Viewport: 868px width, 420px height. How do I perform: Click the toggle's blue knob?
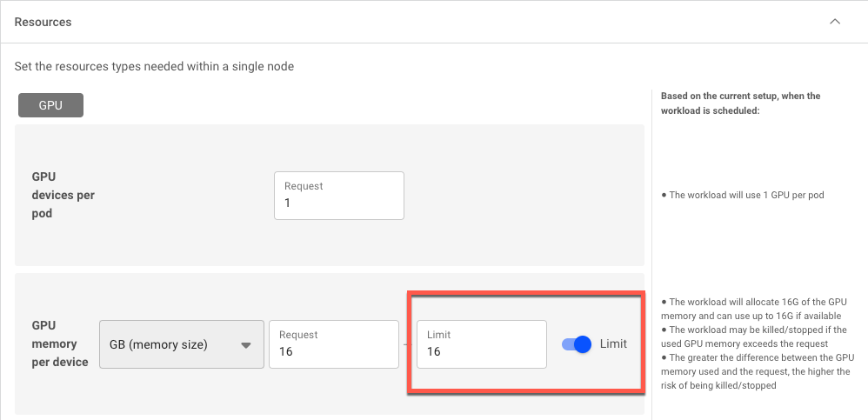pos(583,344)
